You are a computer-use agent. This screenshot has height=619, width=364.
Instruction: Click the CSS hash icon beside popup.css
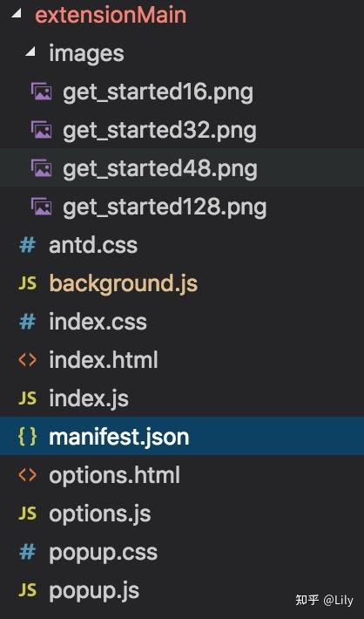pyautogui.click(x=27, y=552)
